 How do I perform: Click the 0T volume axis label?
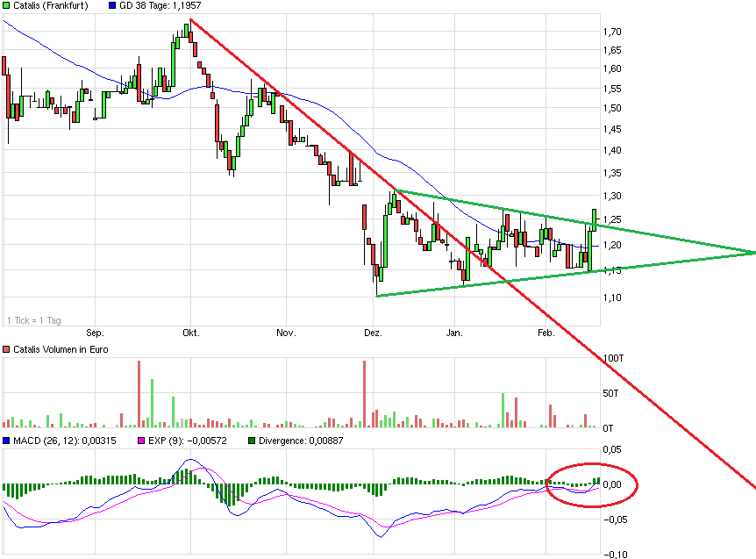pyautogui.click(x=608, y=428)
